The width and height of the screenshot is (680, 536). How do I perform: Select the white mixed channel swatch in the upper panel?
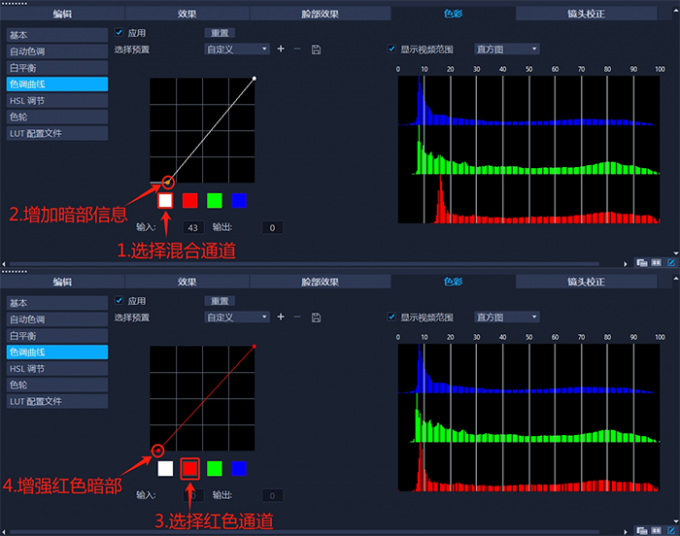[165, 200]
